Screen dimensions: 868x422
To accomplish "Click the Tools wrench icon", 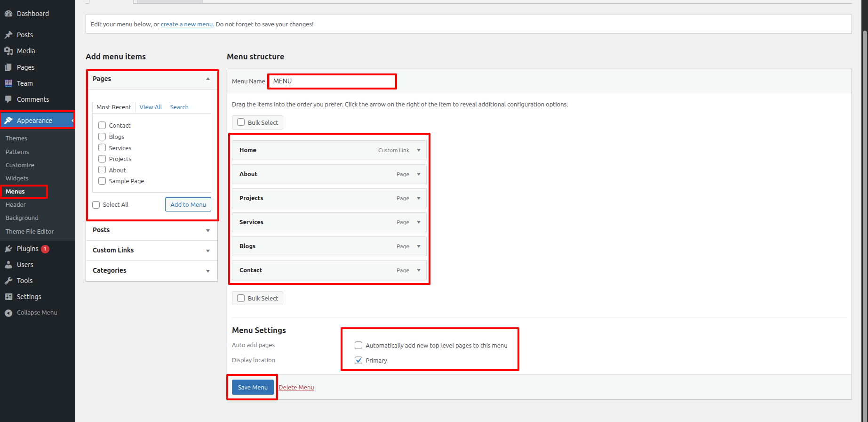I will coord(8,281).
